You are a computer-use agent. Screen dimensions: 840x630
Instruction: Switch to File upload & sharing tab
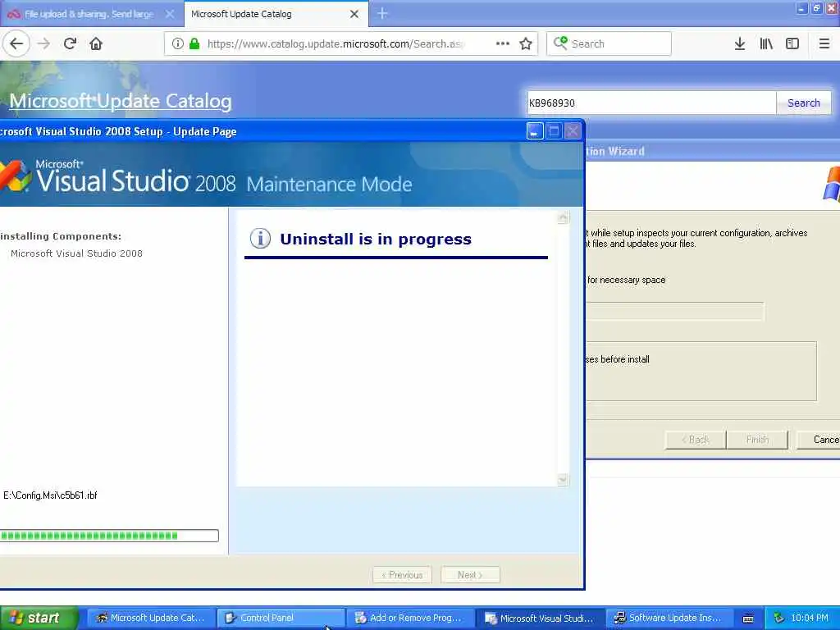(x=89, y=14)
